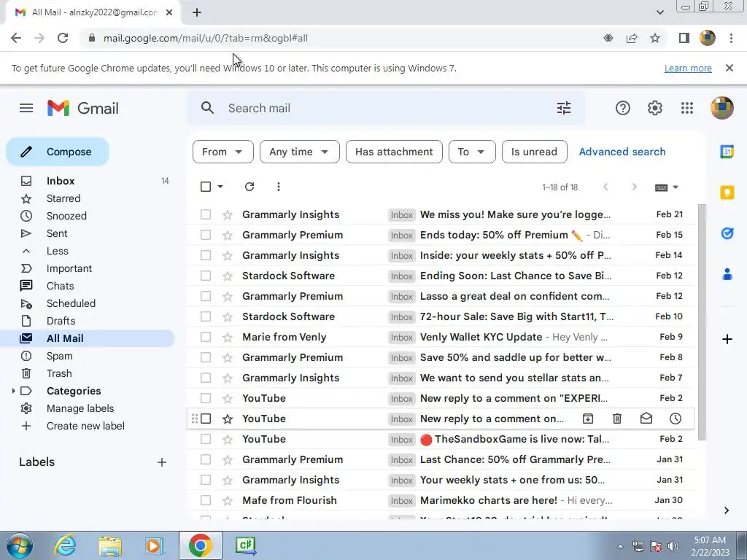Viewport: 747px width, 560px height.
Task: Collapse the sidebar with Less
Action: pos(58,251)
